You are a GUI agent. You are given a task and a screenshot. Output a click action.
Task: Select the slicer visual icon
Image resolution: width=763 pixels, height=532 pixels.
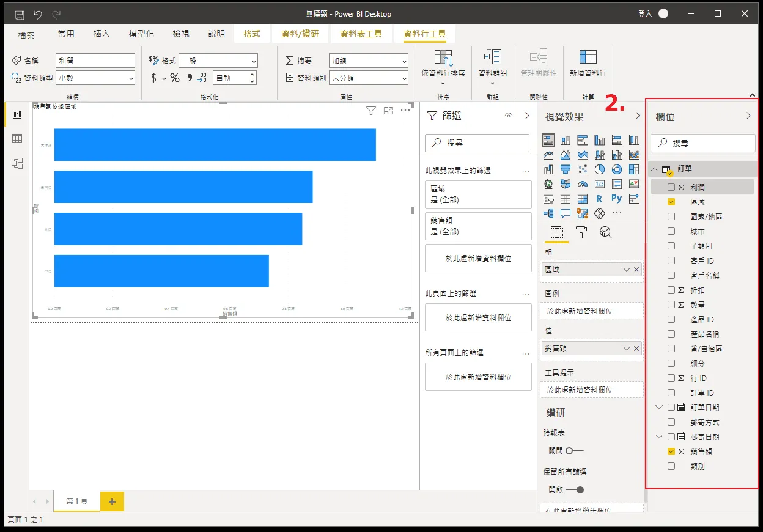coord(548,198)
